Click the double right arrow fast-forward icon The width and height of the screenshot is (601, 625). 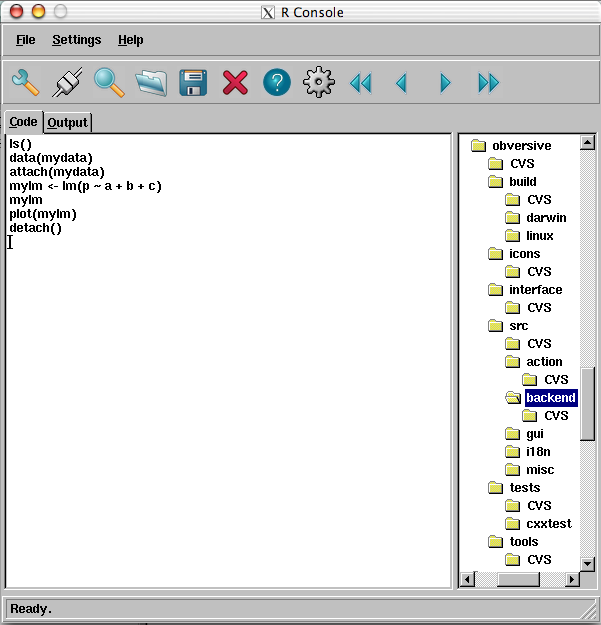pos(488,83)
